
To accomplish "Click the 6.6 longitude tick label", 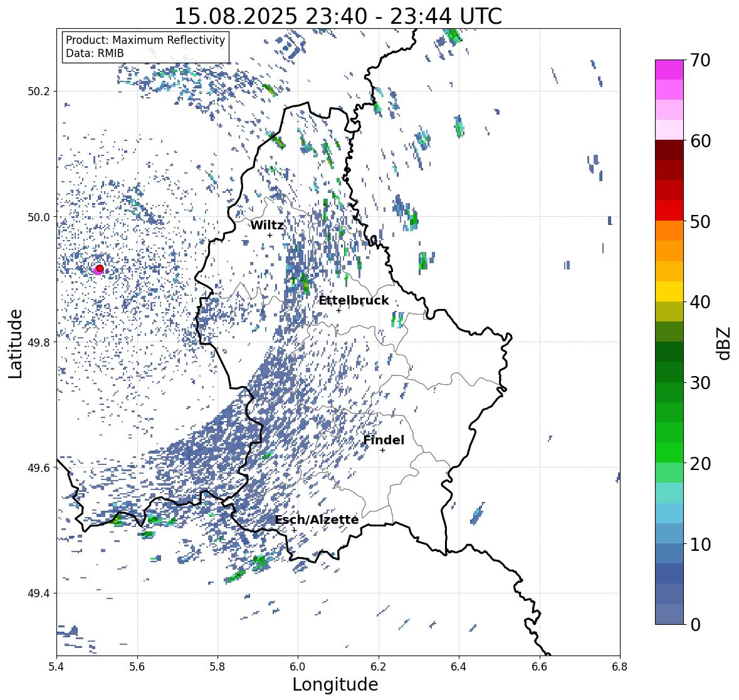I will pyautogui.click(x=540, y=667).
